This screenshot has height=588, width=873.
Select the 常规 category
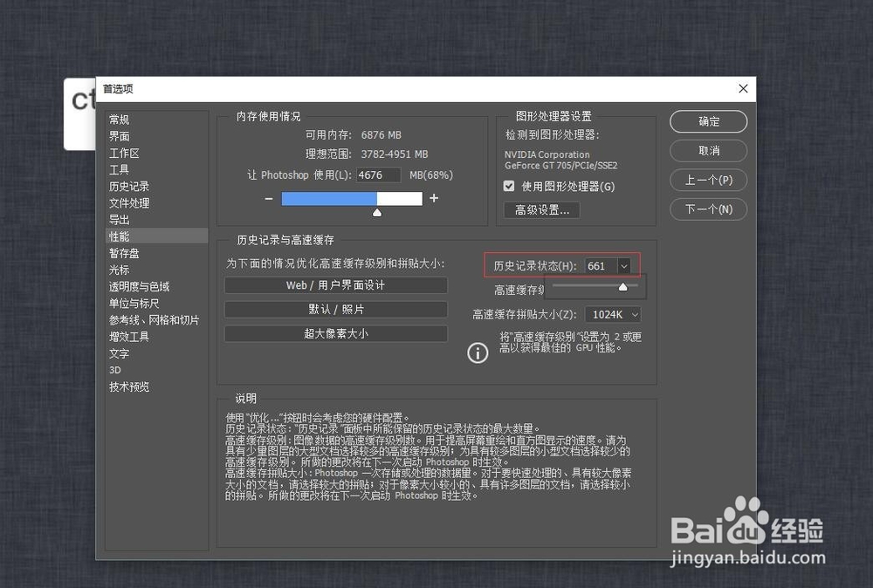click(x=119, y=120)
